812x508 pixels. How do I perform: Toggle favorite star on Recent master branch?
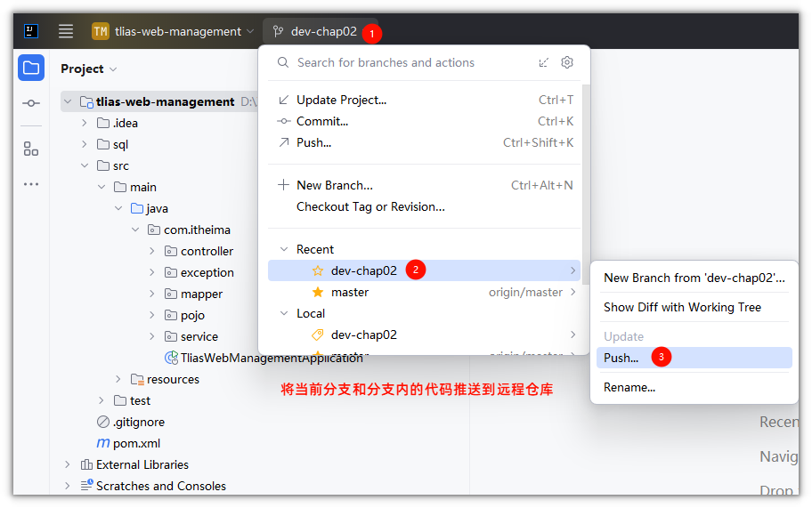(318, 293)
